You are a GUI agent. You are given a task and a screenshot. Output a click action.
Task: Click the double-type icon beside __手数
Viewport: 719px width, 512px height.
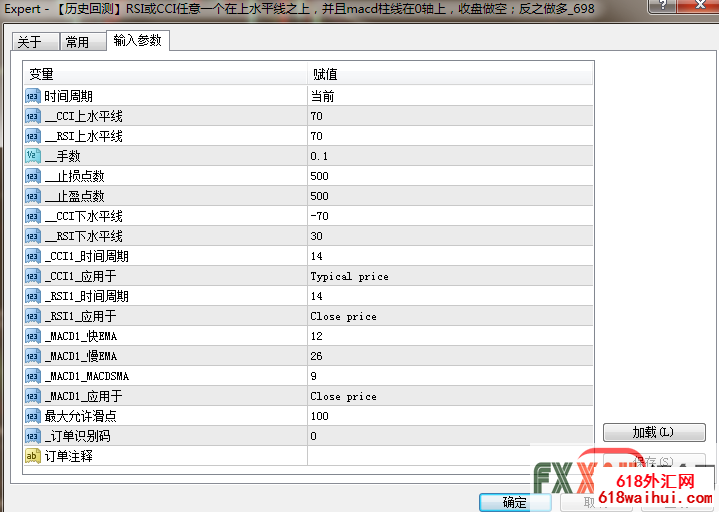coord(33,156)
